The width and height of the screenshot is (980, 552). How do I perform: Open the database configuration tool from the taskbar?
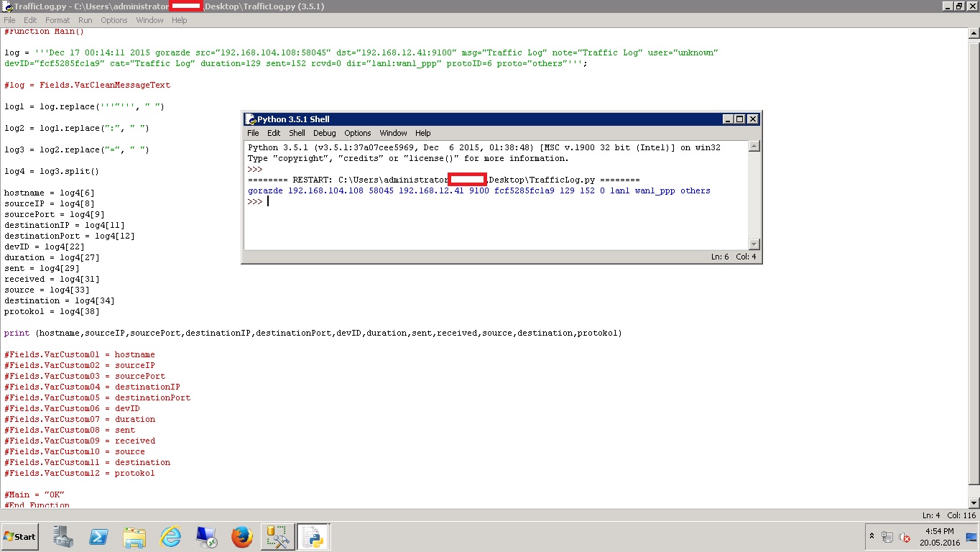coord(278,536)
